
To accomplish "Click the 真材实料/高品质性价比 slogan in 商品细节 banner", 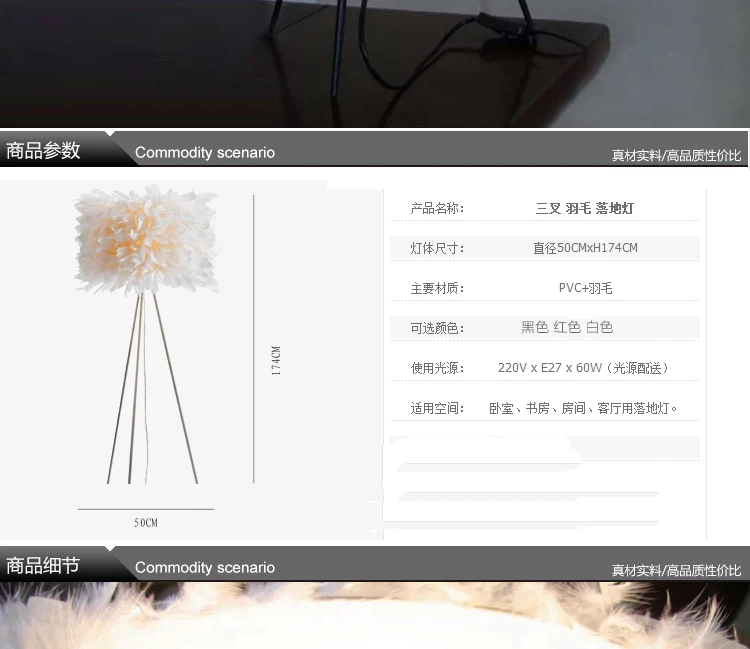I will click(x=676, y=570).
